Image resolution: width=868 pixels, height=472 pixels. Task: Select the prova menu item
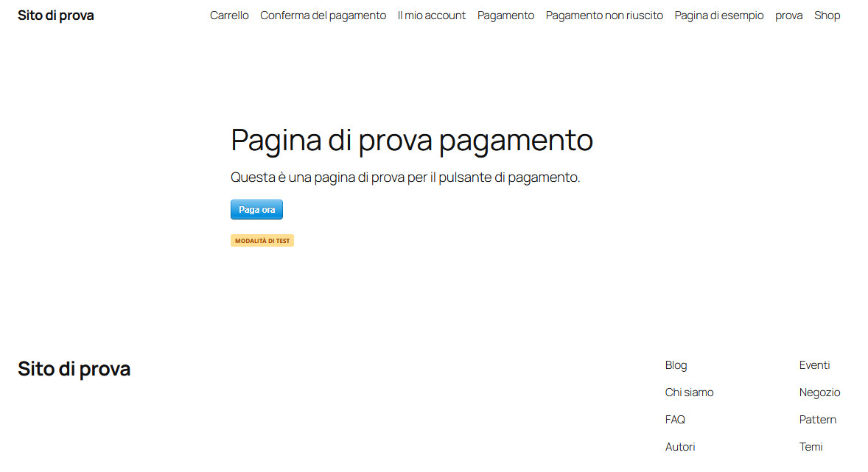[788, 15]
